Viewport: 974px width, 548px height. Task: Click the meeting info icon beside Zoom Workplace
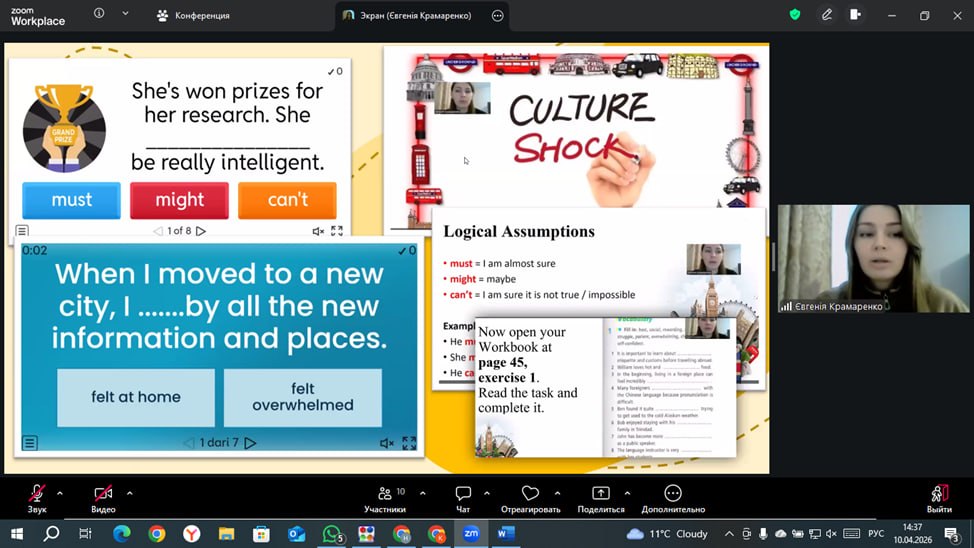pos(99,14)
